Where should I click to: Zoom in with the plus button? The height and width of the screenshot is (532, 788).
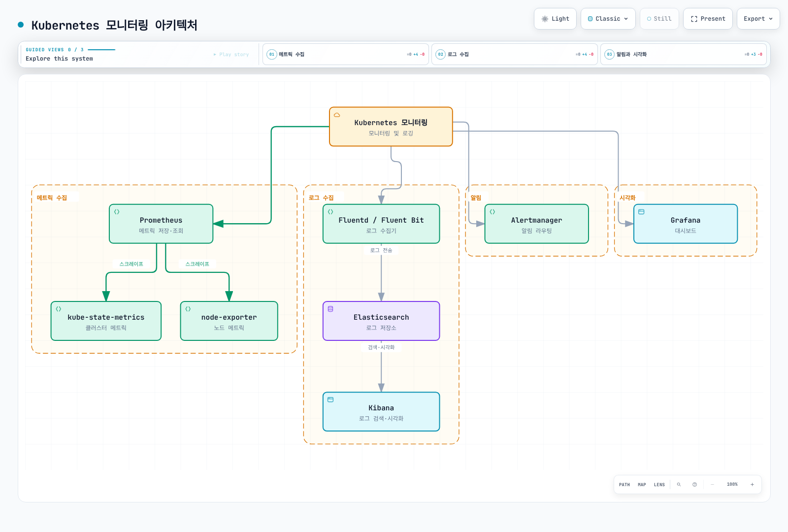coord(752,485)
